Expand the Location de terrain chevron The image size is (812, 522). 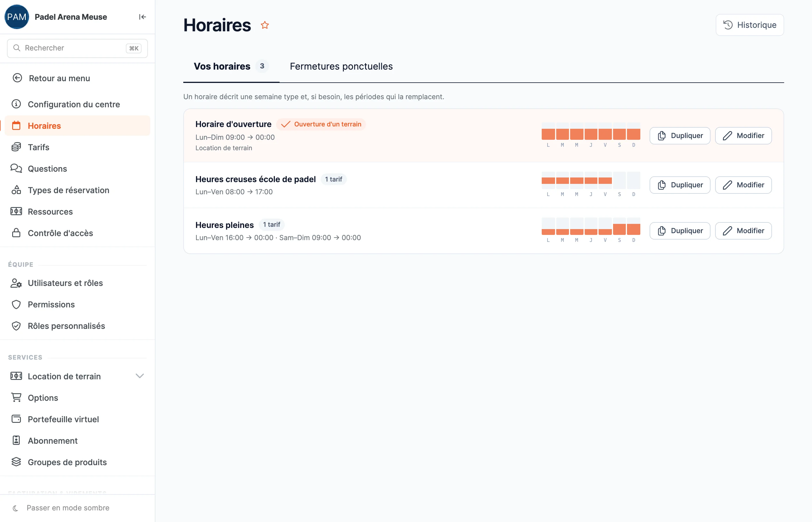point(139,376)
